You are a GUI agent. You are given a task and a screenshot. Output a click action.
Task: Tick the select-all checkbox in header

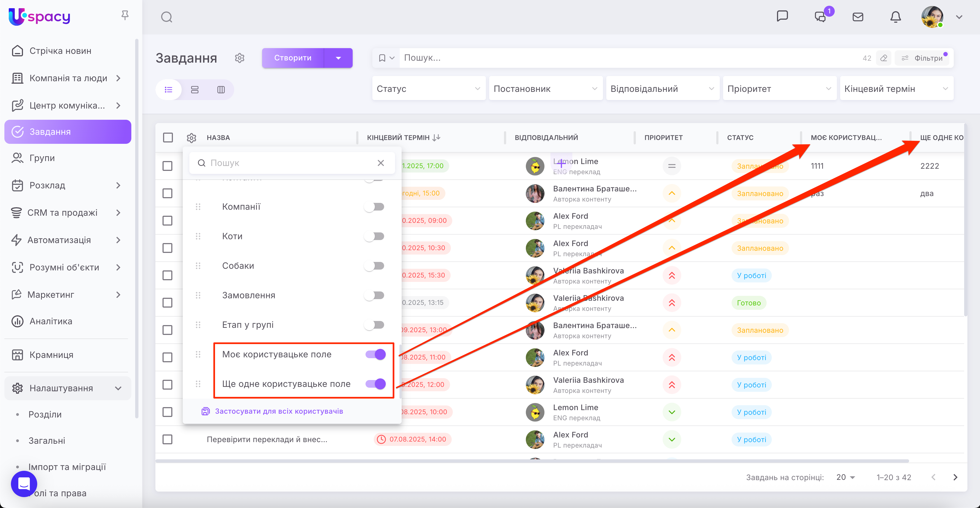coord(168,138)
